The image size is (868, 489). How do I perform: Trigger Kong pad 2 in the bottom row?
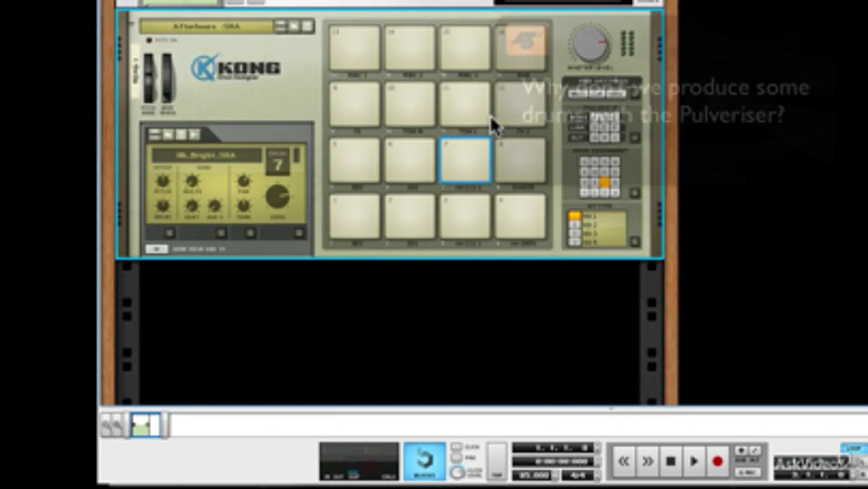410,217
